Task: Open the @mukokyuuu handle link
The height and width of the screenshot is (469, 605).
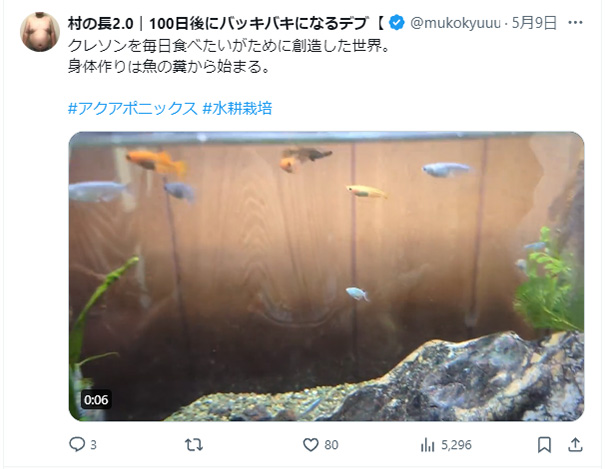Action: (455, 23)
